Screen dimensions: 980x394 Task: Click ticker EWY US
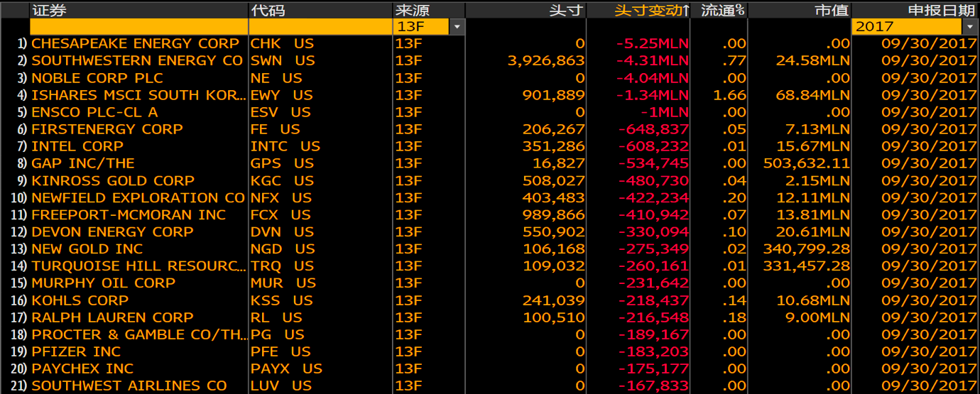tap(282, 95)
